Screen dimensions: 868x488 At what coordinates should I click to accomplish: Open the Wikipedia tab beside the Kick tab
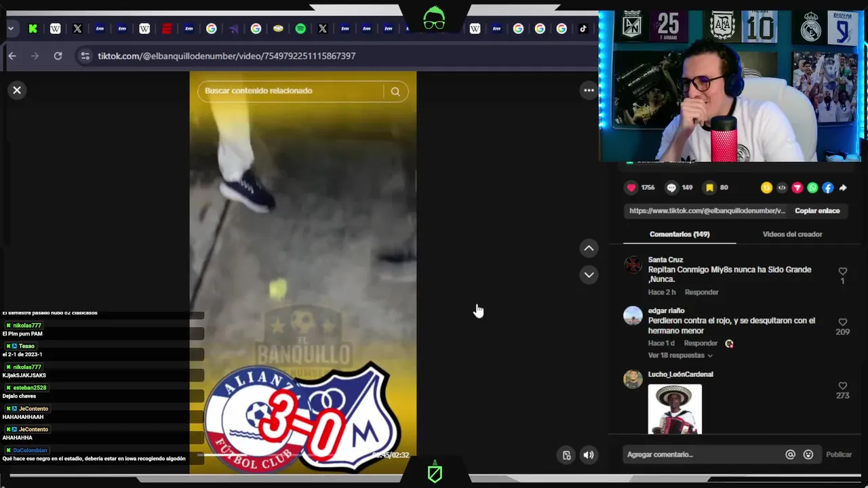tap(55, 28)
